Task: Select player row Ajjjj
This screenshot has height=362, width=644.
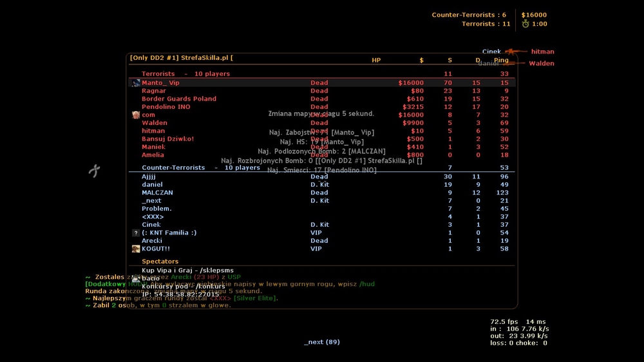Action: click(321, 176)
